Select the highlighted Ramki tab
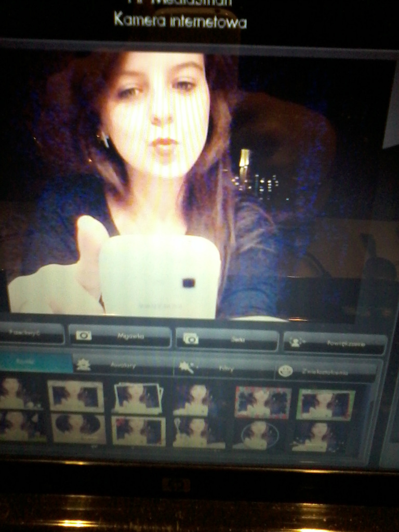The width and height of the screenshot is (399, 532). click(36, 362)
